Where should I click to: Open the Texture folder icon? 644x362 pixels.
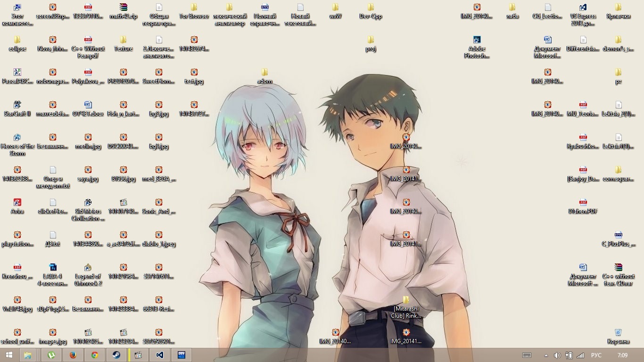pyautogui.click(x=123, y=44)
